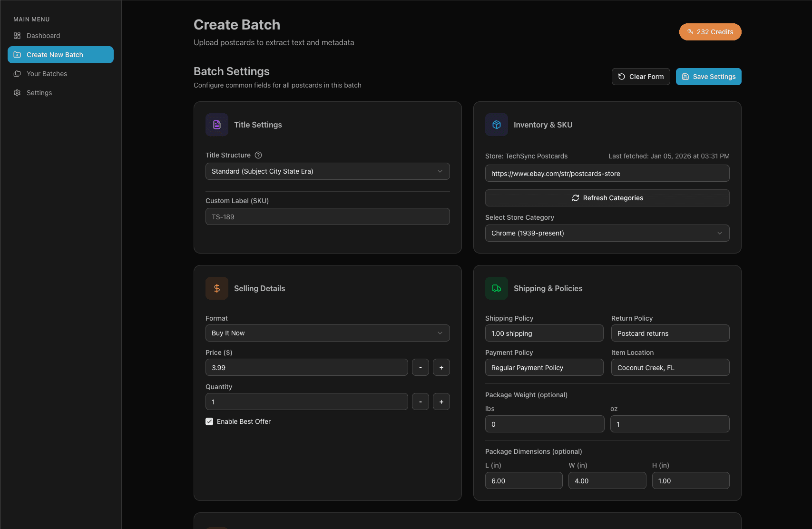The height and width of the screenshot is (529, 812).
Task: Click the Shipping & Policies truck icon
Action: pos(496,288)
